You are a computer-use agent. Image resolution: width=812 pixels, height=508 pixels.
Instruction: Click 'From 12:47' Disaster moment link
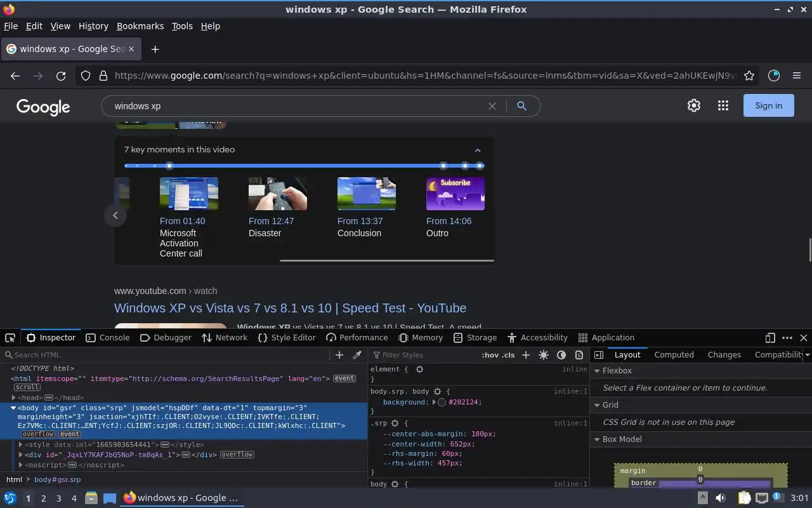(271, 221)
